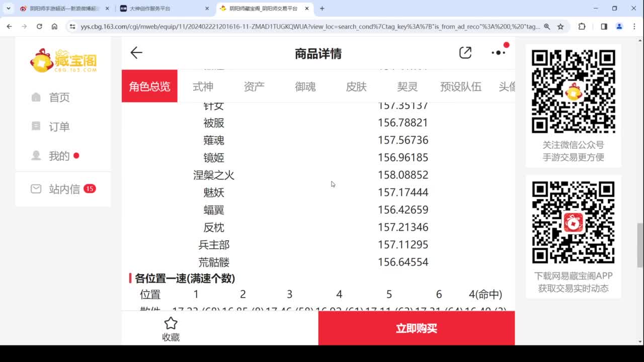Open the three-dot more menu with red badge
The height and width of the screenshot is (362, 644).
[x=497, y=52]
